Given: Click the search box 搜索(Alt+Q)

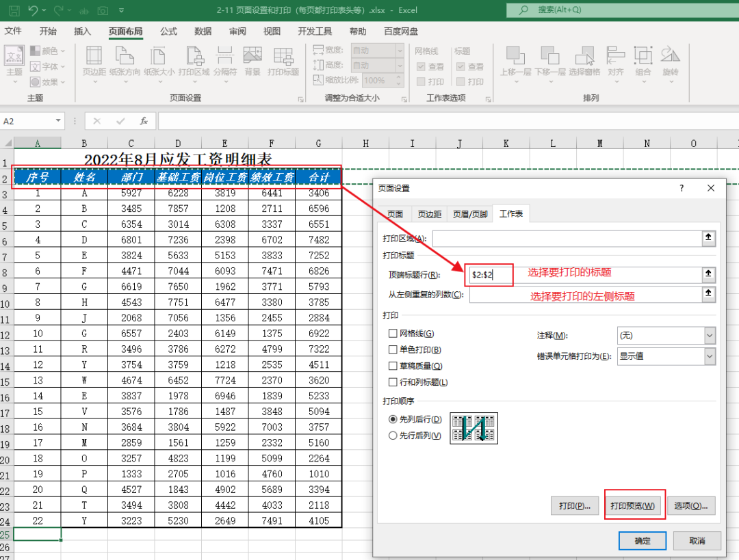Looking at the screenshot, I should click(x=623, y=10).
